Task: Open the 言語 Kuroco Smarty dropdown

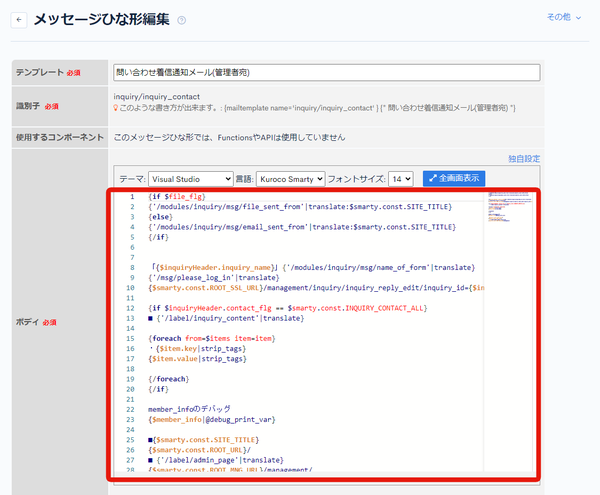Action: (x=291, y=179)
